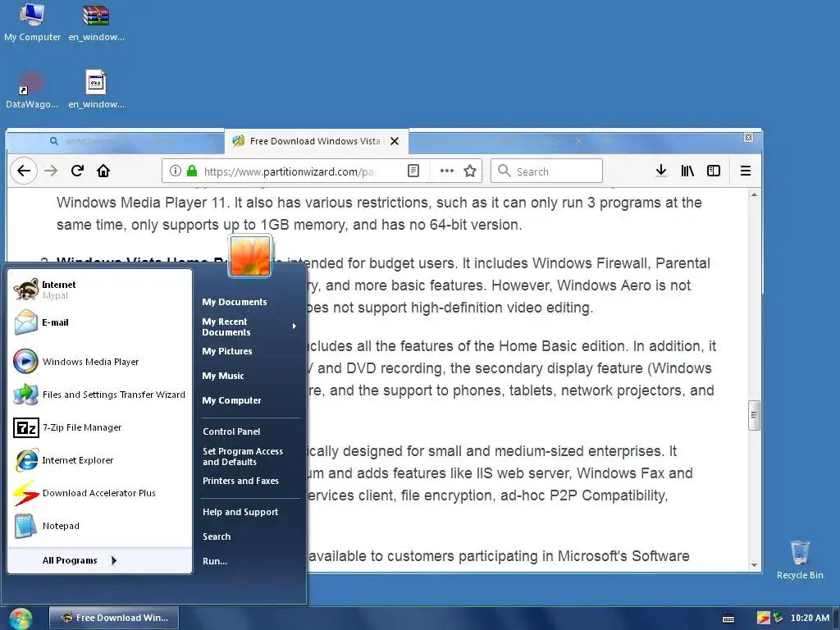Click the My Computer desktop icon
Screen dimensions: 840x630
pyautogui.click(x=32, y=22)
